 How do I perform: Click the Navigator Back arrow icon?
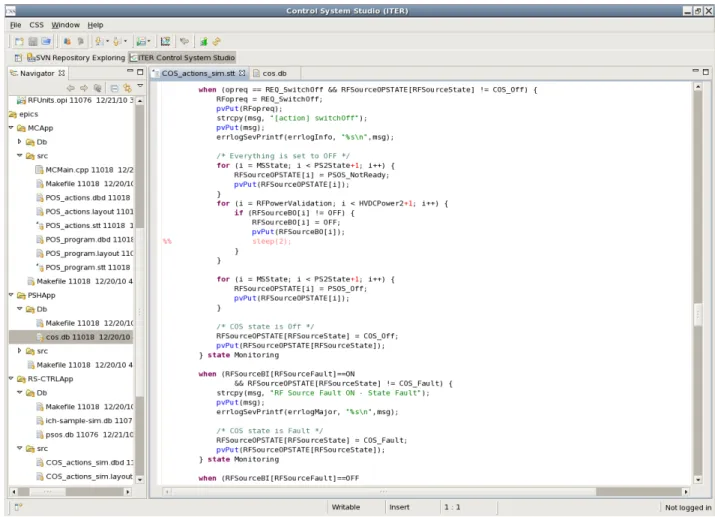pos(71,88)
